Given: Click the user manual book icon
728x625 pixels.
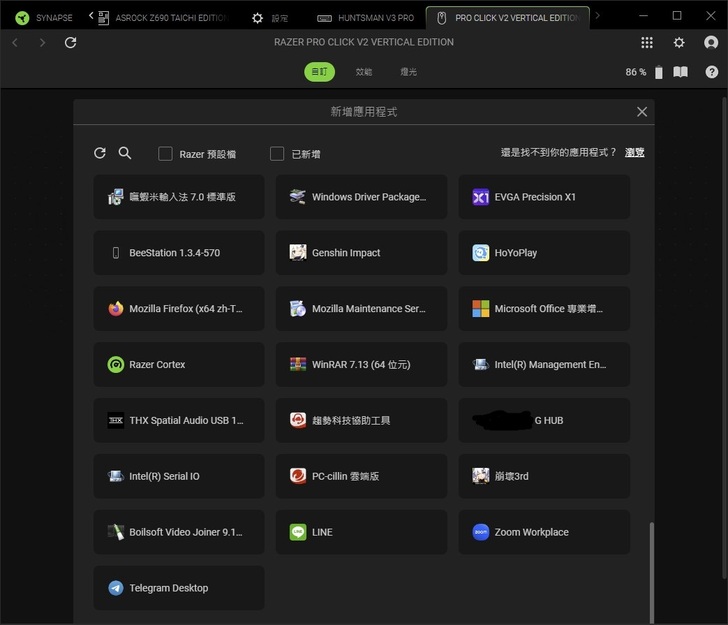Looking at the screenshot, I should 680,72.
